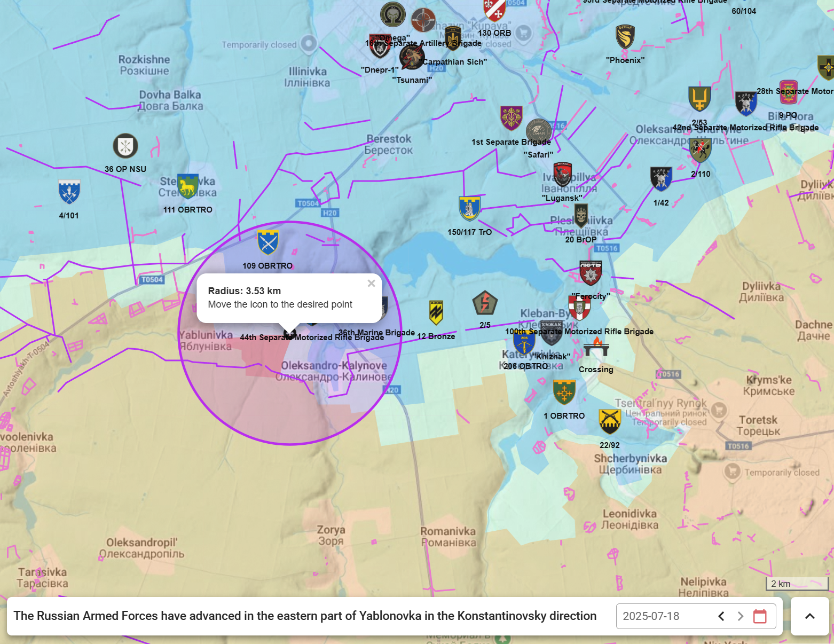This screenshot has height=644, width=834.
Task: Click the Dachne village label
Action: point(813,330)
